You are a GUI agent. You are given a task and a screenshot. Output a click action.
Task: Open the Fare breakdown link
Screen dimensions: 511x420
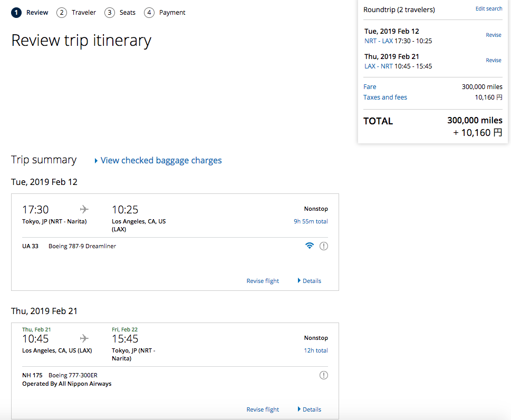click(370, 86)
